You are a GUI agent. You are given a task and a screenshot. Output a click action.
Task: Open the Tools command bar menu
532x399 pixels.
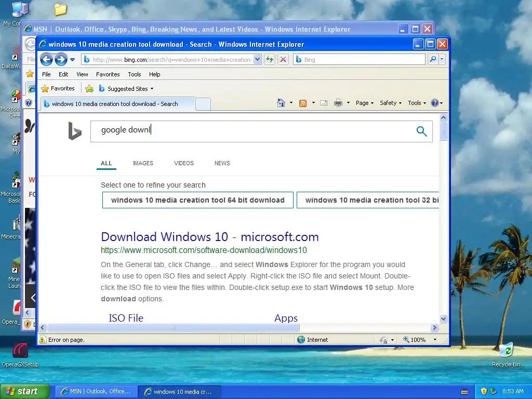(417, 103)
